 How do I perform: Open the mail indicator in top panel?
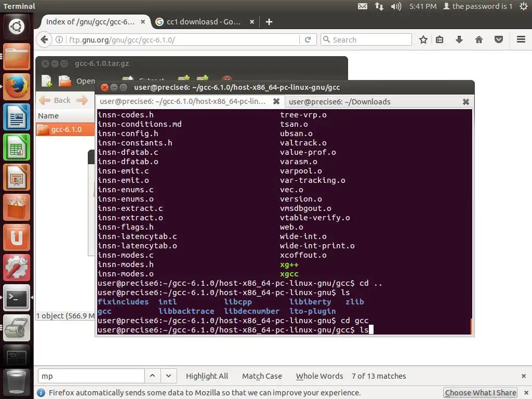[x=362, y=6]
